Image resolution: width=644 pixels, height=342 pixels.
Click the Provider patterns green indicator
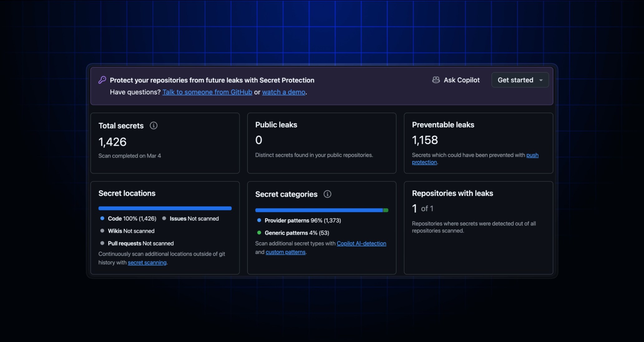(x=260, y=220)
